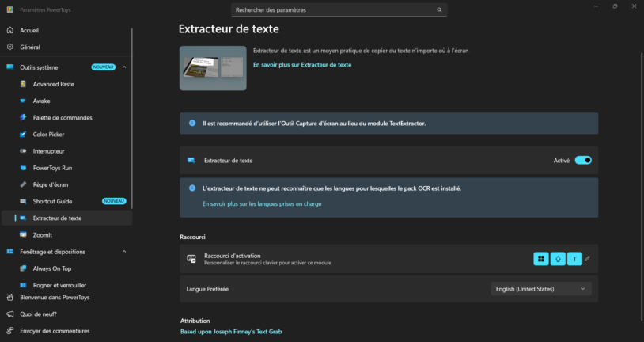Click the Rogner et verrouiller icon

tap(23, 285)
